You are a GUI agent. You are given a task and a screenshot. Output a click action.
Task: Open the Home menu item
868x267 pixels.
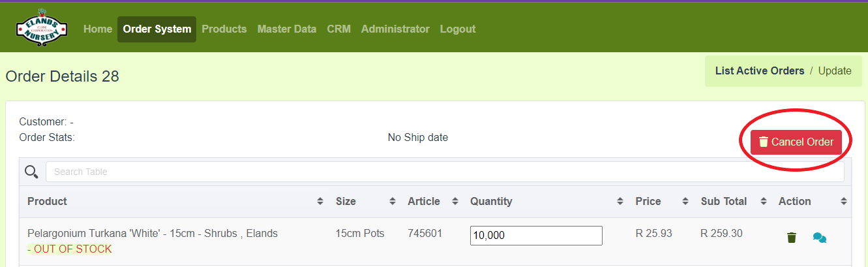(98, 29)
